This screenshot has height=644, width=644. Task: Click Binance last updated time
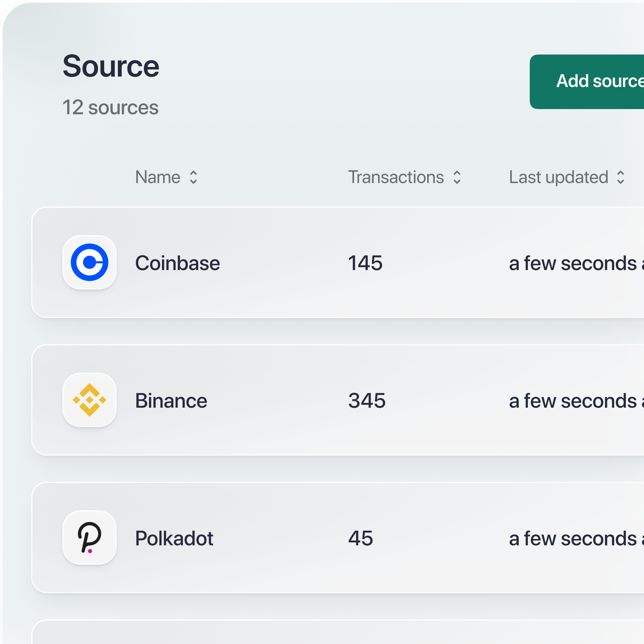pos(577,401)
